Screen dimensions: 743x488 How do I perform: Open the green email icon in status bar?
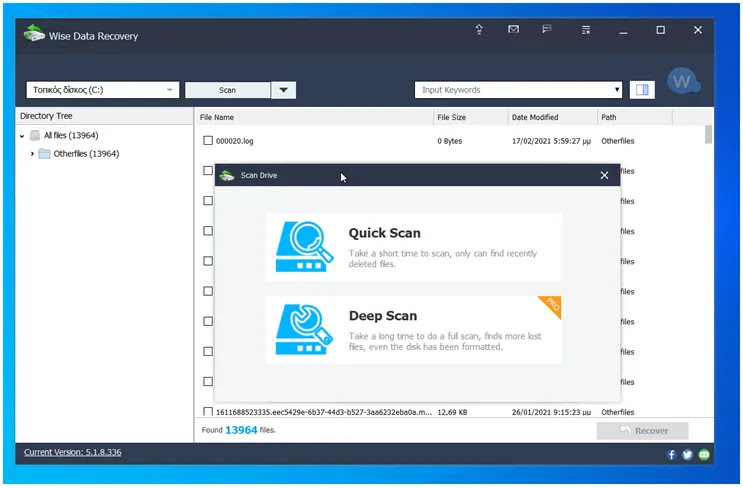point(704,455)
